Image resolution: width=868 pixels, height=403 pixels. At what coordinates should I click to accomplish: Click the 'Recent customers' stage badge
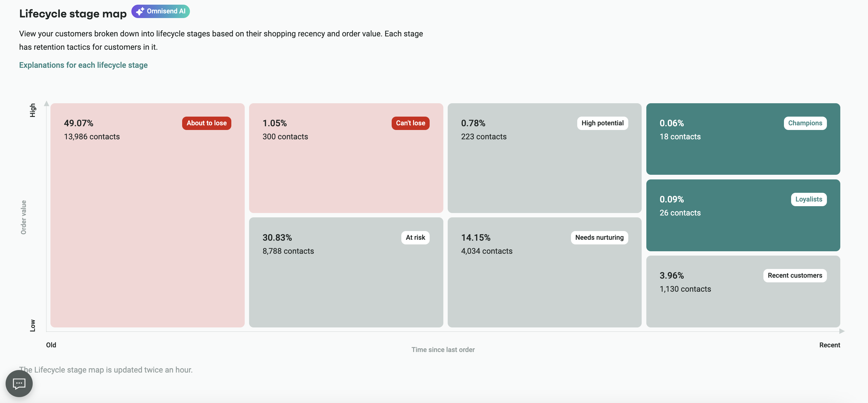point(795,275)
